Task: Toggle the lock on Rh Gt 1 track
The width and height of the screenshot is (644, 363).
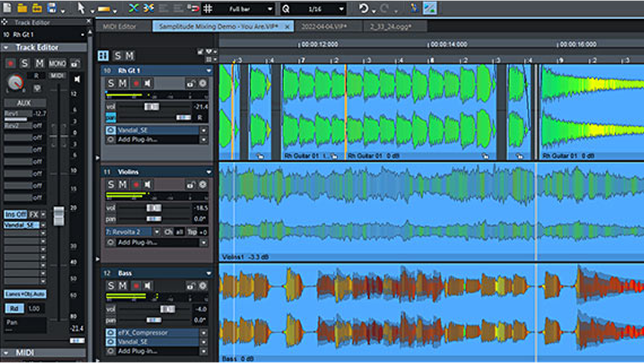Action: pyautogui.click(x=190, y=84)
